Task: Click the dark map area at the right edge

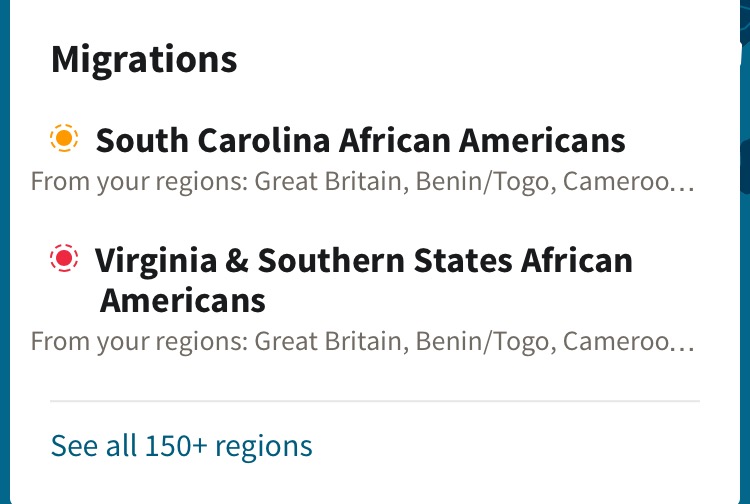Action: pos(745,252)
